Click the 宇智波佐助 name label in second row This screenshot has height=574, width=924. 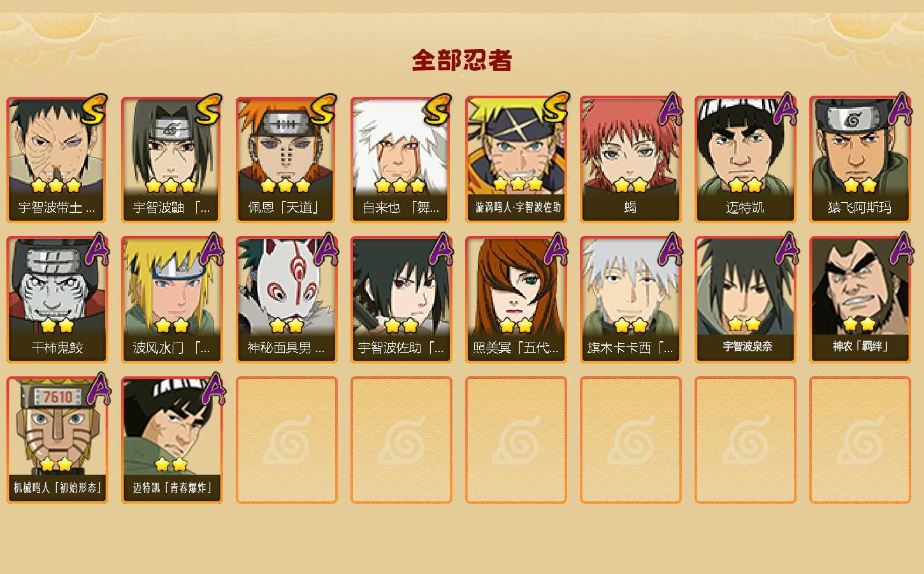(x=401, y=348)
